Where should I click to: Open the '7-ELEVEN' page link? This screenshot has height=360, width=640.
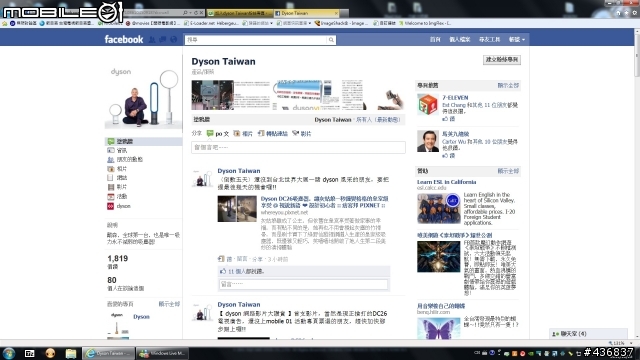tap(455, 98)
